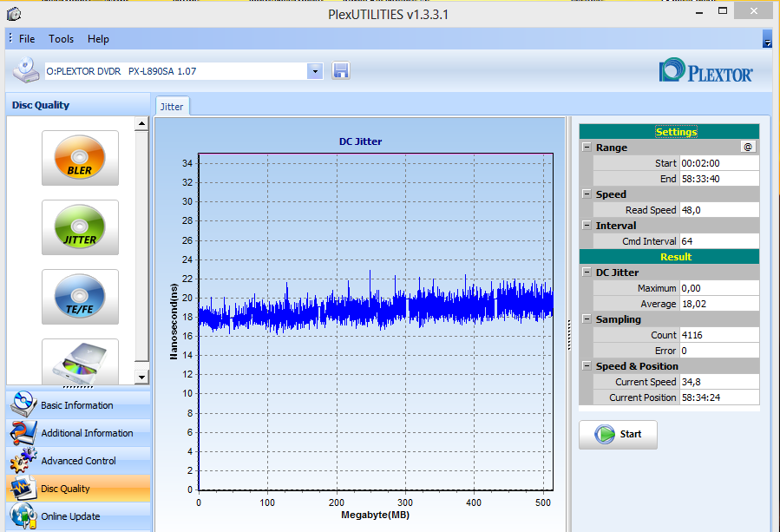Click the Settings header

669,132
